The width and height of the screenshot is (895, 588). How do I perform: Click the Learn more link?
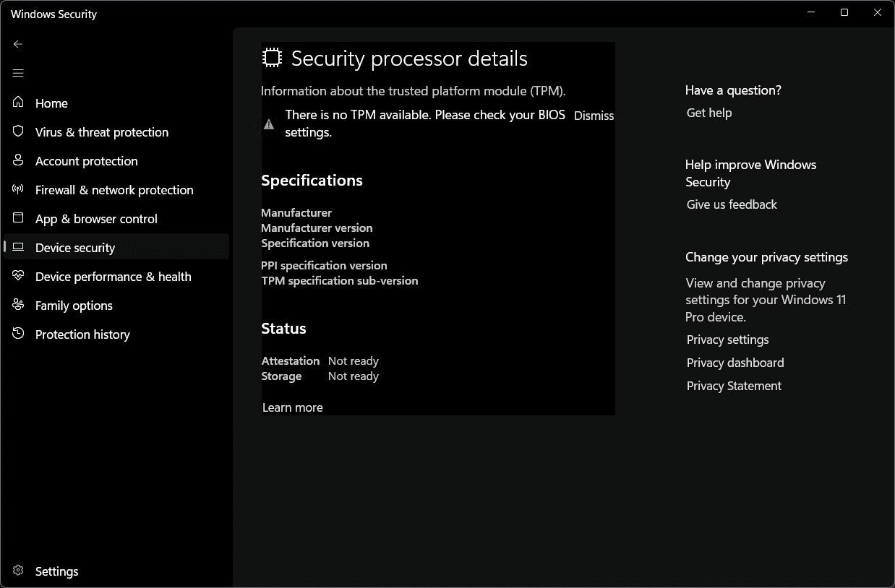[x=292, y=407]
